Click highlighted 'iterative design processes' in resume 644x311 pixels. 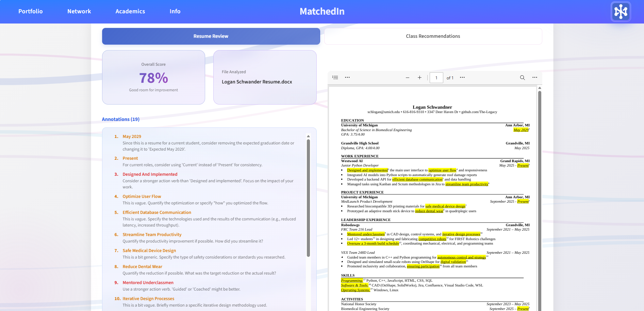tap(461, 234)
